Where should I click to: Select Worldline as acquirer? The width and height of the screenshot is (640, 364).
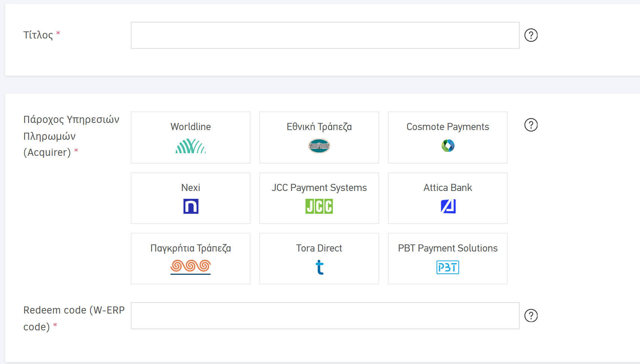point(191,138)
